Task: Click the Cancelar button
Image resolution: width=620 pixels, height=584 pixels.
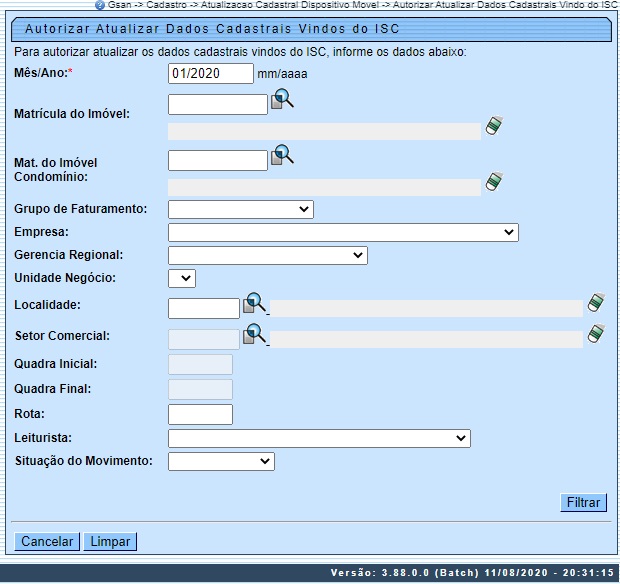Action: [x=47, y=541]
